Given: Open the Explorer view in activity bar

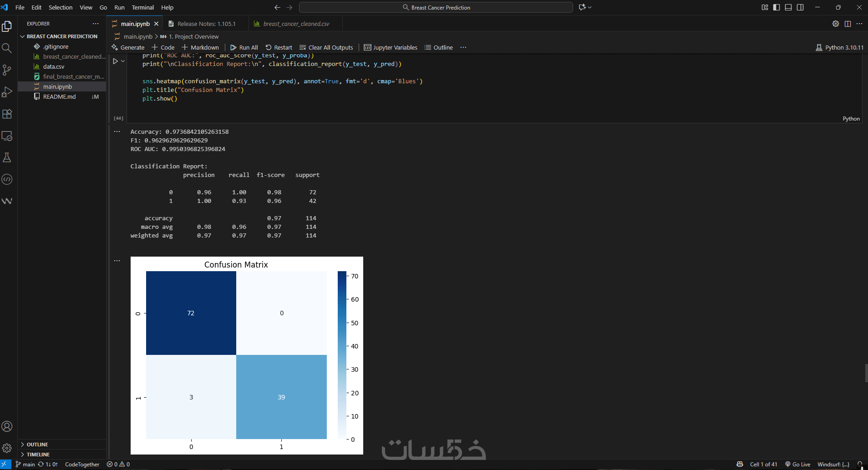Looking at the screenshot, I should pyautogui.click(x=7, y=26).
